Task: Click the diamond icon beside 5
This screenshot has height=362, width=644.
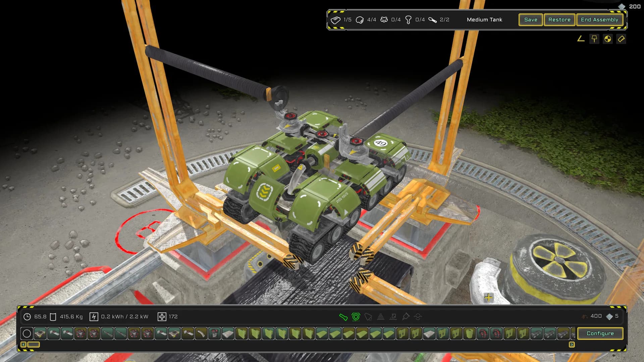Action: 609,316
